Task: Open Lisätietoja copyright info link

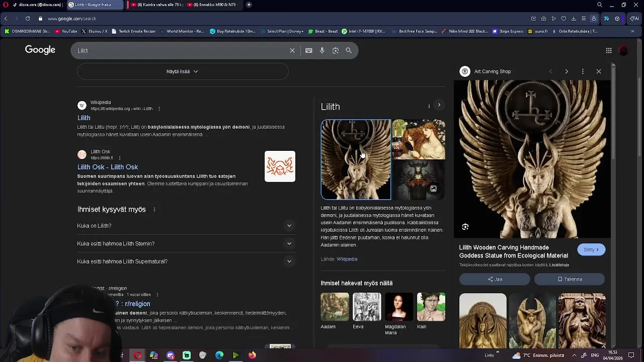Action: pos(559,265)
